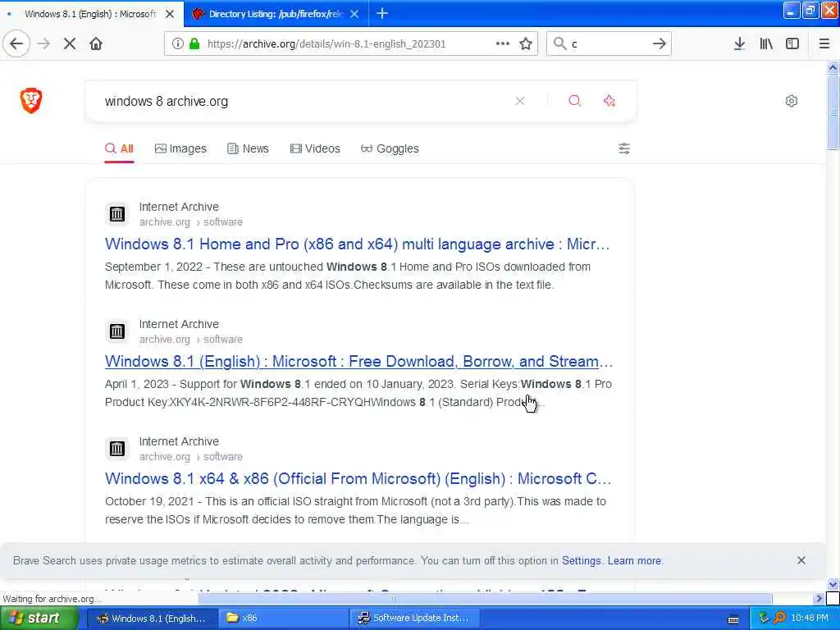Run the Brave search with magnifier
Image resolution: width=840 pixels, height=630 pixels.
[575, 101]
